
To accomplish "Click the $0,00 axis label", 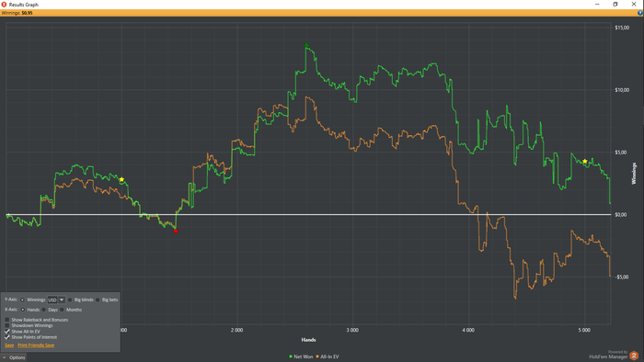I will tap(621, 214).
